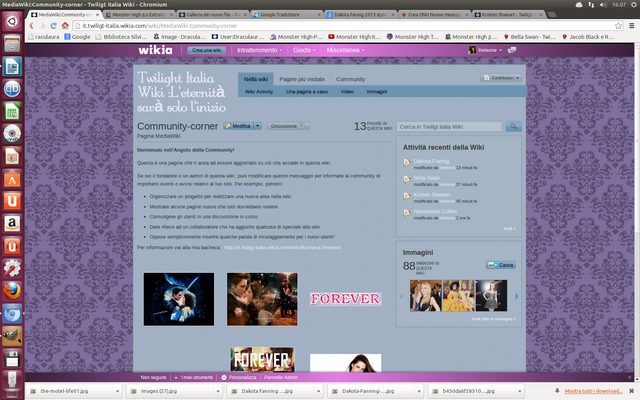Screen dimensions: 640x400
Task: Open LibreOffice Impress launcher icon
Action: 12,156
